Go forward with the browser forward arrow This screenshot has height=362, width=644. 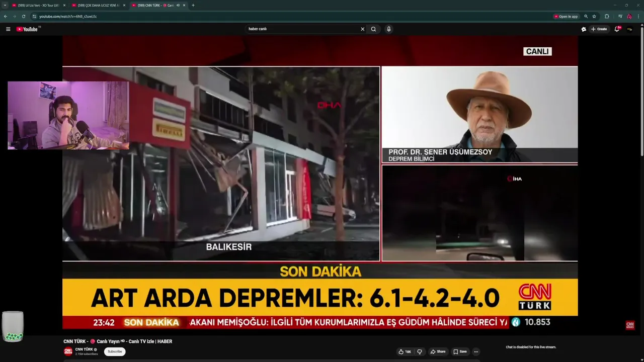(x=14, y=16)
